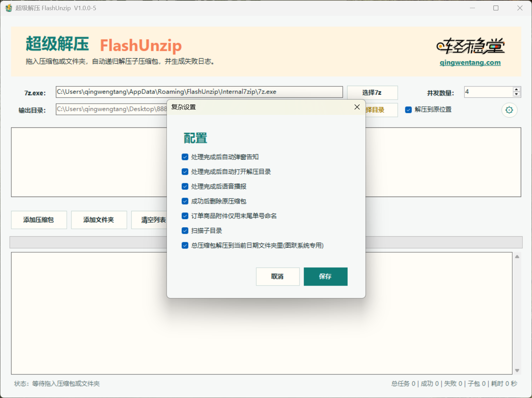
Task: Click the 添加文件夹 button
Action: [x=99, y=220]
